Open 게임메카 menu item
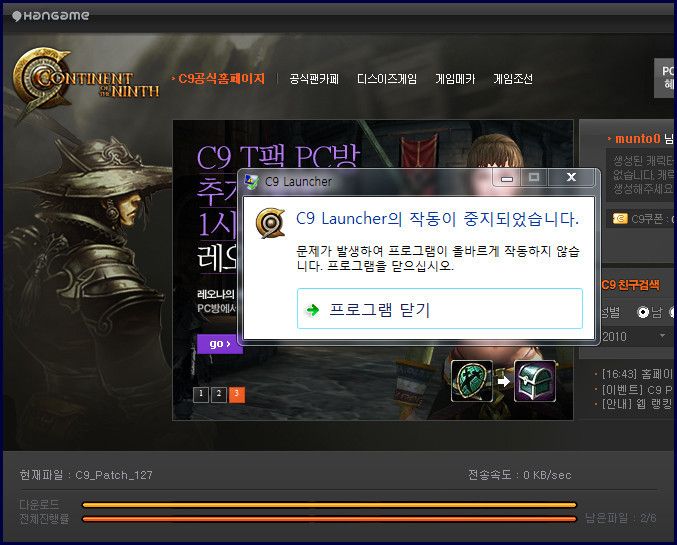Viewport: 677px width, 545px height. 455,79
